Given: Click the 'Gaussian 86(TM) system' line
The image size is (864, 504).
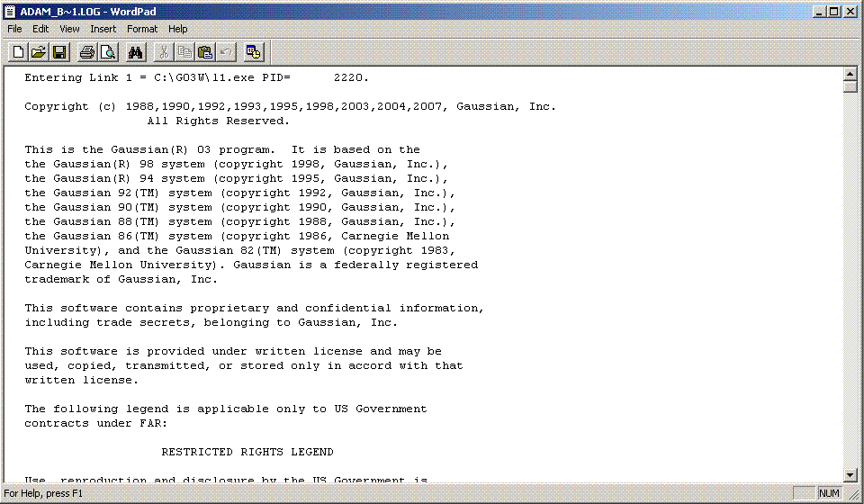Looking at the screenshot, I should 237,237.
